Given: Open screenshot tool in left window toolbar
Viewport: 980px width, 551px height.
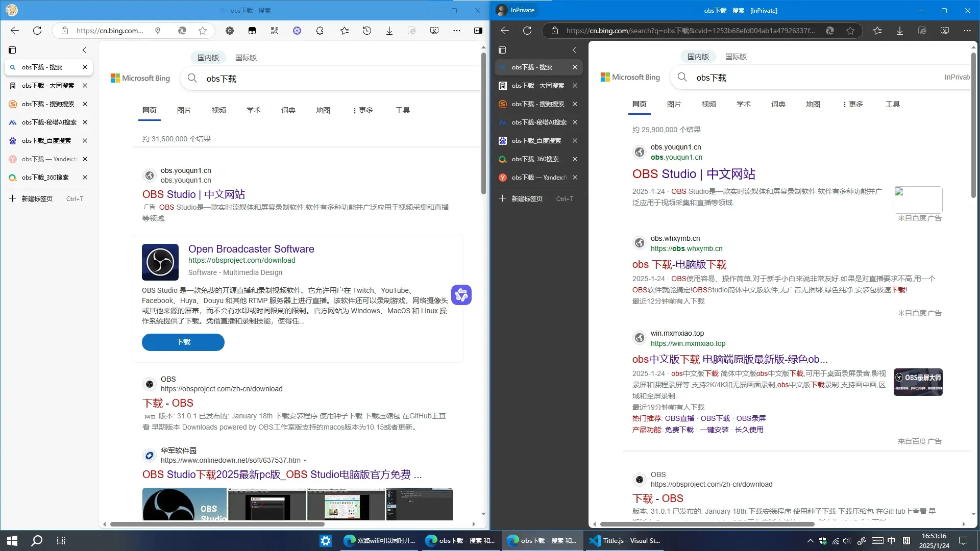Looking at the screenshot, I should pyautogui.click(x=434, y=31).
